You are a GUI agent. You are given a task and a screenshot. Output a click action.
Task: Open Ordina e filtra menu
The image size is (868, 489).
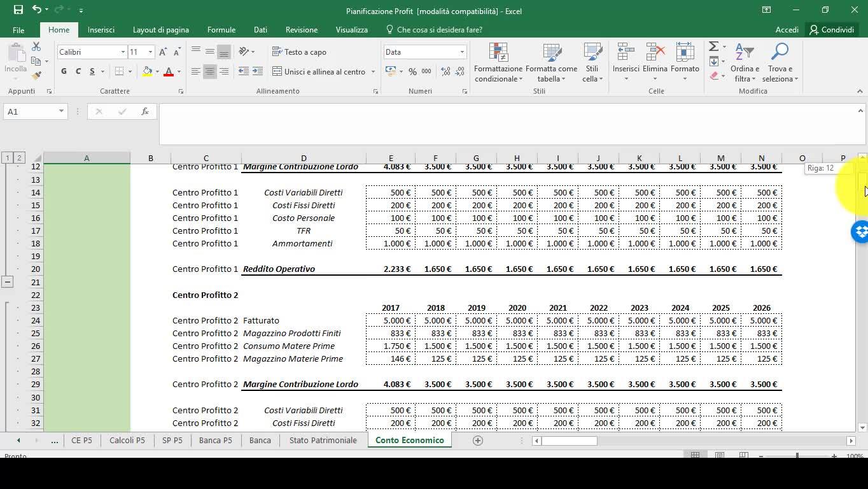click(745, 62)
